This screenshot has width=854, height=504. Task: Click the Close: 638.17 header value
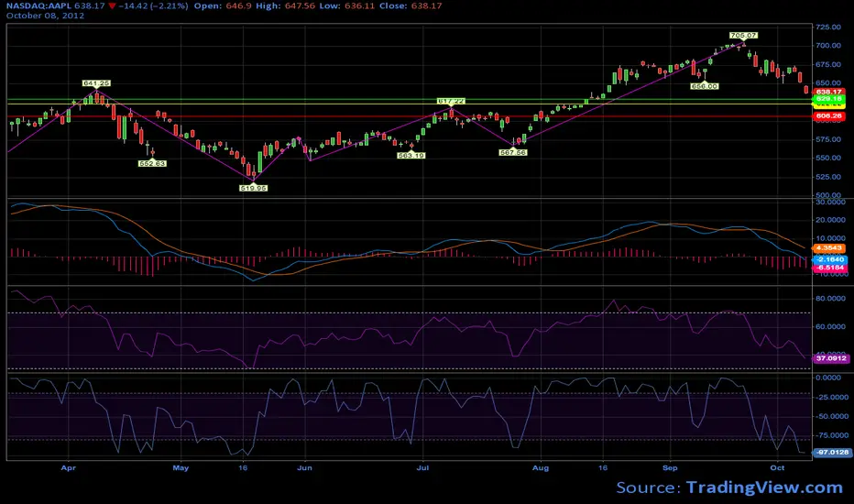coord(411,6)
